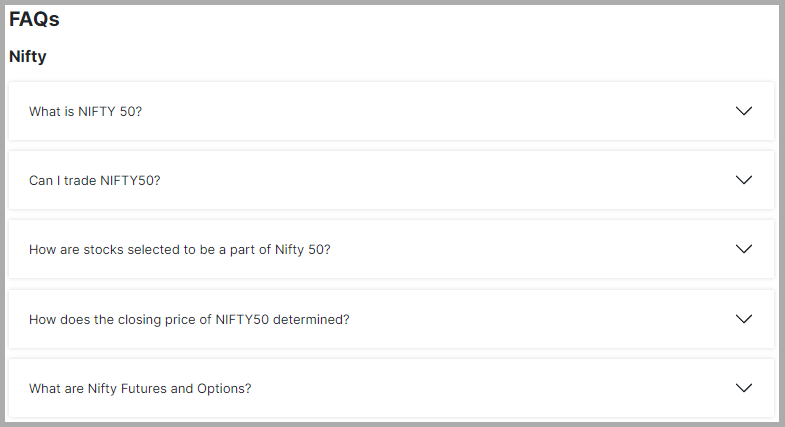This screenshot has width=785, height=427.
Task: Click the chevron beside 'Can I trade NIFTY50?'
Action: point(743,180)
